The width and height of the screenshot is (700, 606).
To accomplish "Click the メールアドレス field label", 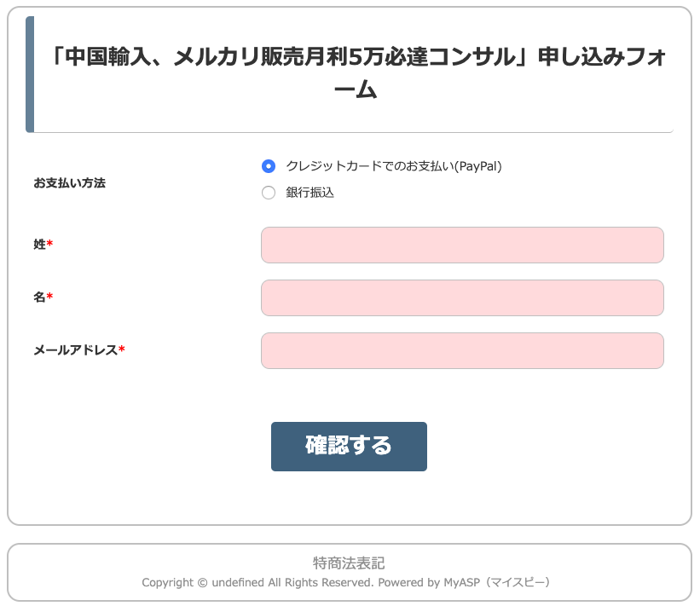I will pos(75,350).
